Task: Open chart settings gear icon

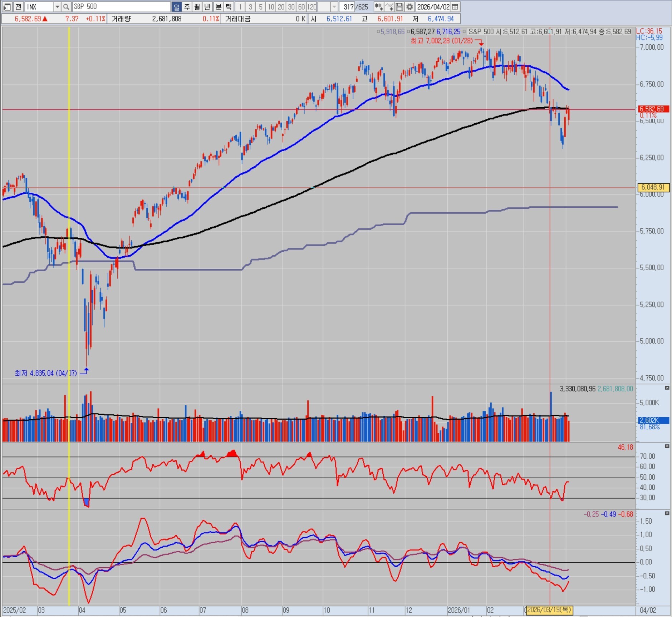Action: [x=409, y=6]
